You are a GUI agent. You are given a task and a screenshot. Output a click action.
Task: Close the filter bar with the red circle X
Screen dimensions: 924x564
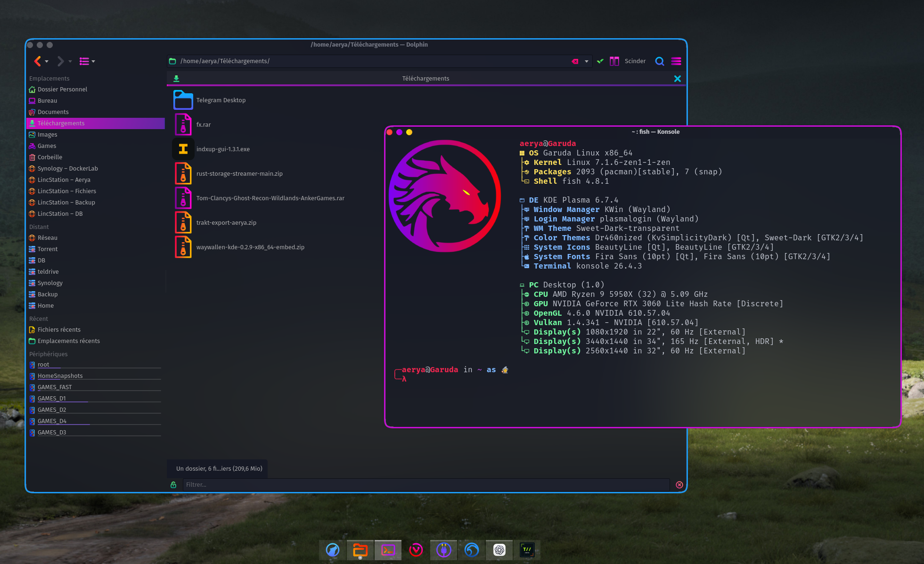pyautogui.click(x=679, y=485)
